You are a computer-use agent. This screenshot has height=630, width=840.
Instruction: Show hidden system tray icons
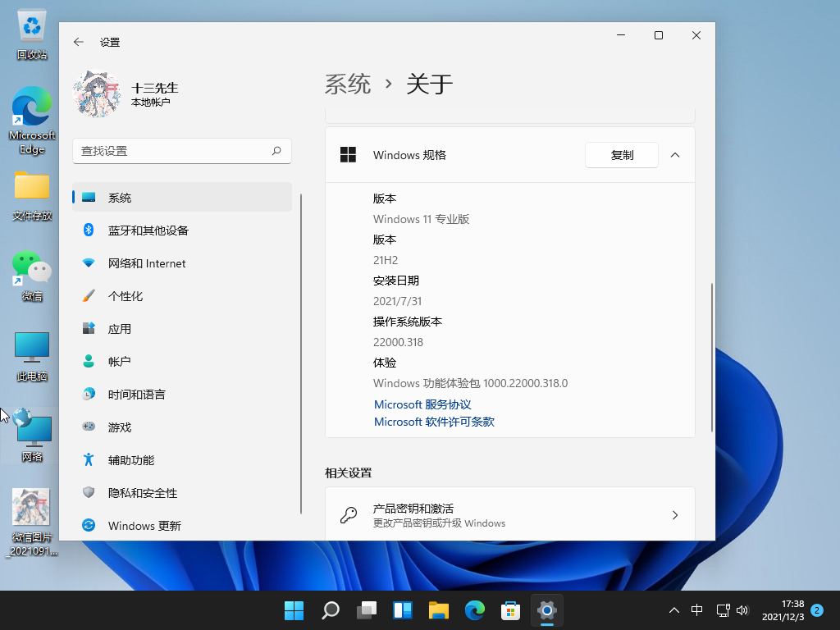pos(674,610)
